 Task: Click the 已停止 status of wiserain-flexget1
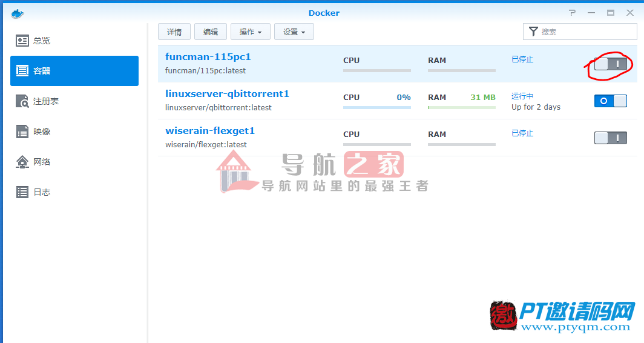point(522,133)
